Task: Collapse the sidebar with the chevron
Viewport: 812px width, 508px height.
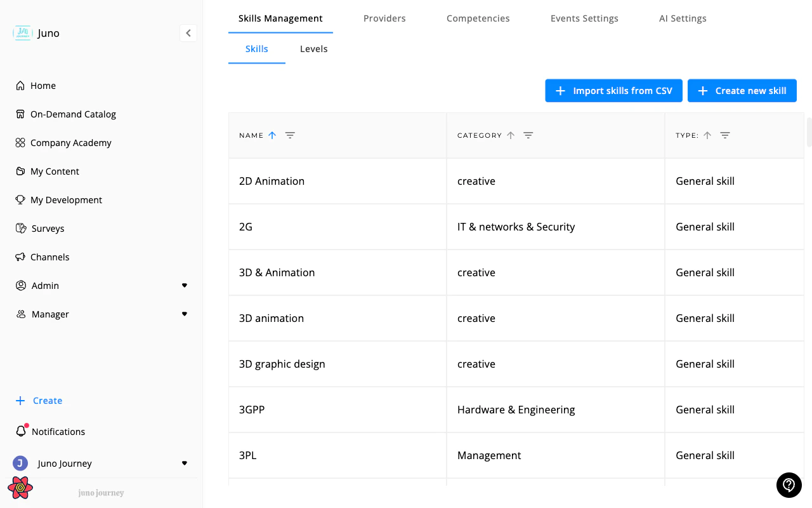Action: point(188,33)
